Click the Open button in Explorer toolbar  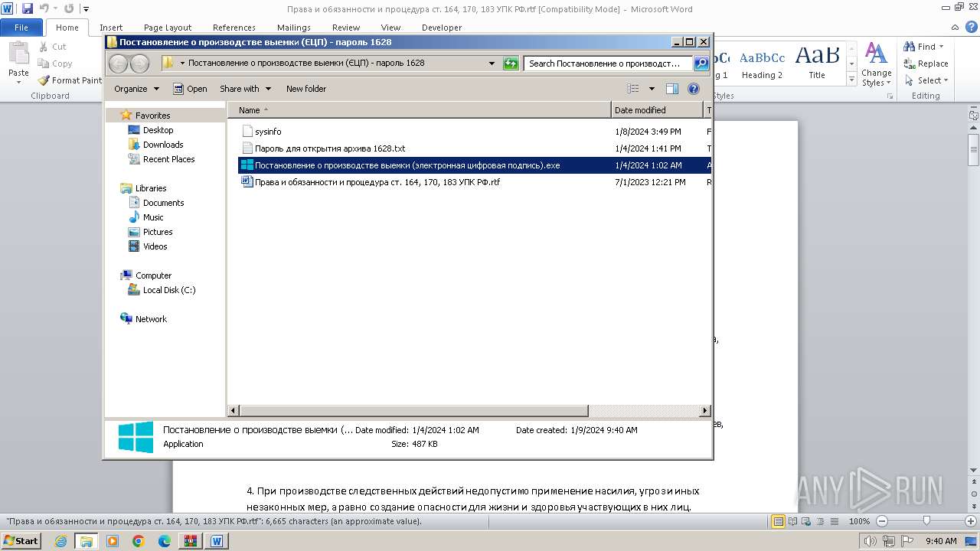[190, 89]
